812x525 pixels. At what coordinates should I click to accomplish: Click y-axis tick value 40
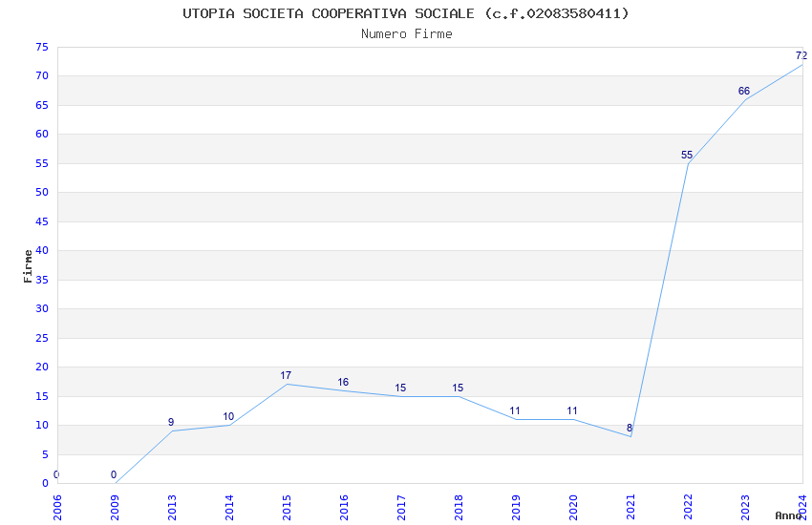tap(42, 251)
